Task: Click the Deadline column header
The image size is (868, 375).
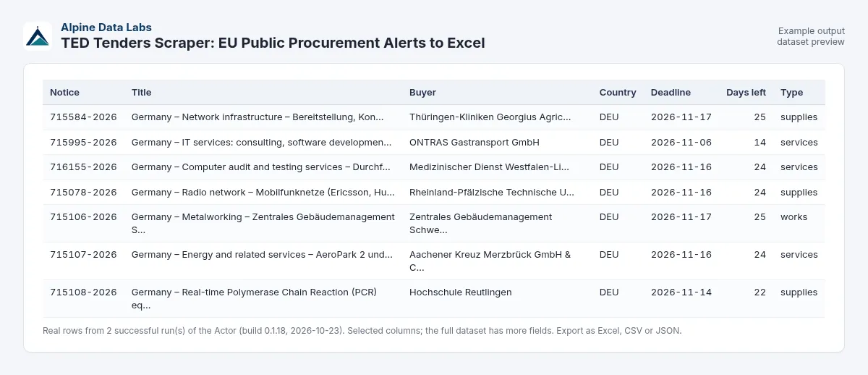Action: (x=671, y=93)
